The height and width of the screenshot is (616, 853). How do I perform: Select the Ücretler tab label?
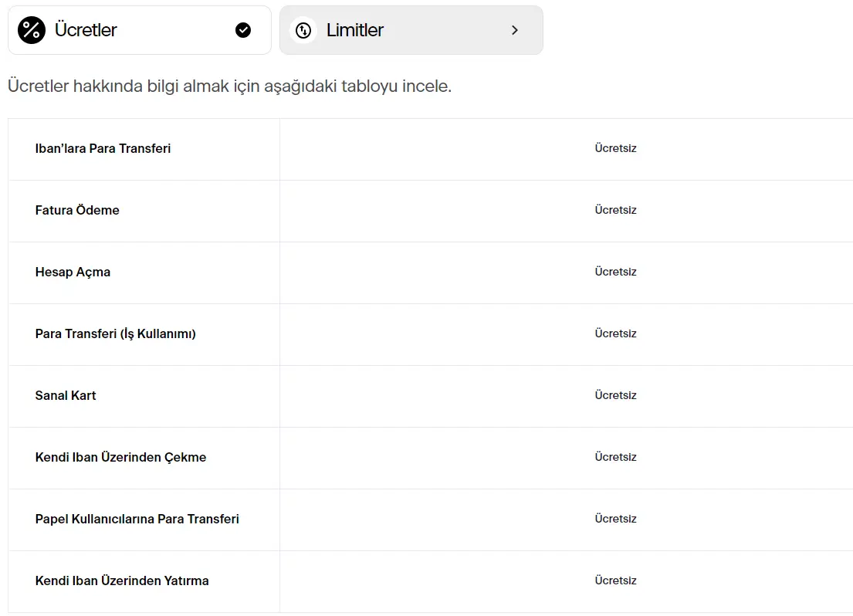click(86, 30)
